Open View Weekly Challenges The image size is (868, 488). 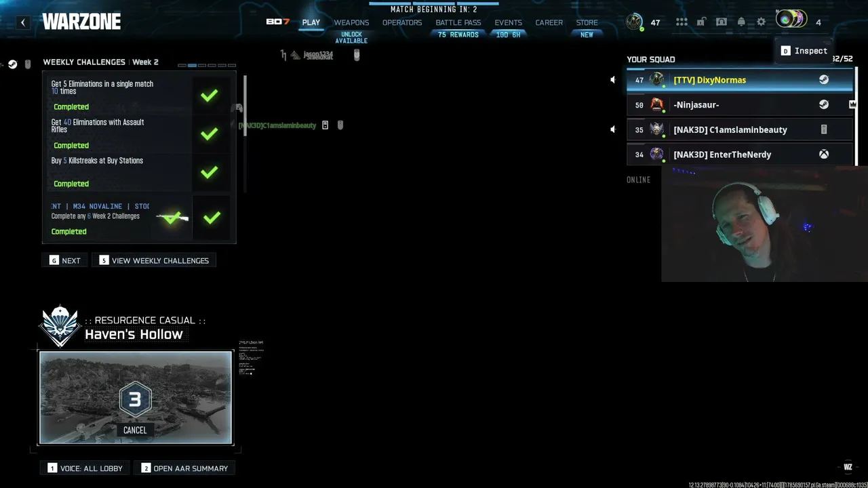coord(154,260)
